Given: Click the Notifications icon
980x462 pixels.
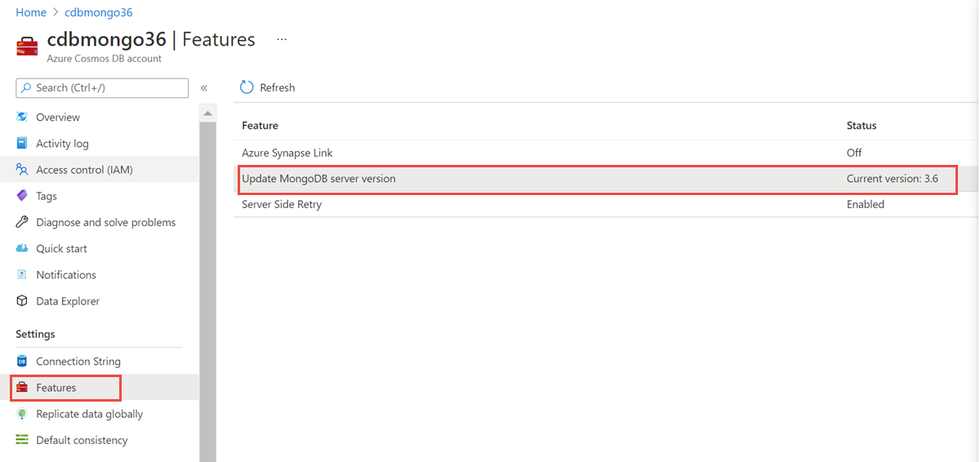Looking at the screenshot, I should tap(22, 275).
